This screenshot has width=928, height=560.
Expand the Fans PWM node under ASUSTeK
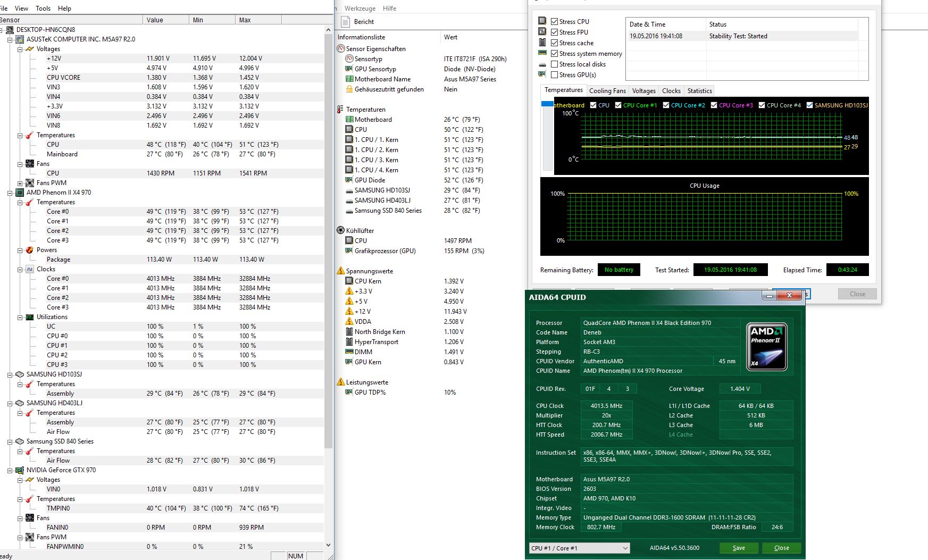click(20, 183)
